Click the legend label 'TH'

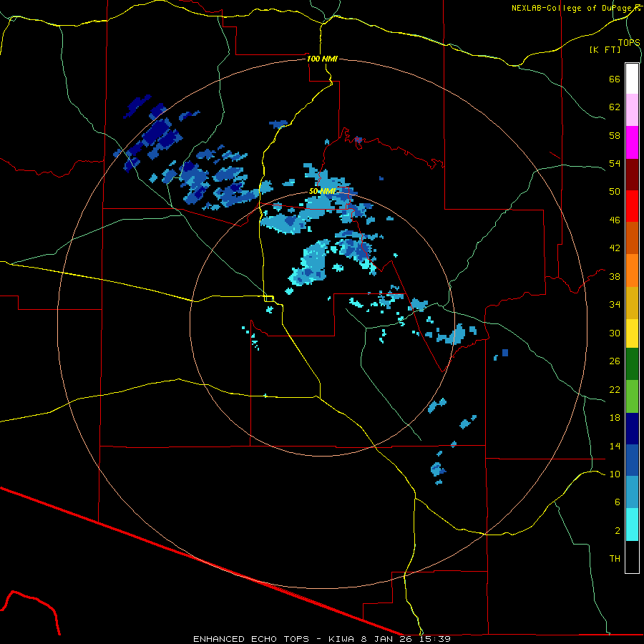click(615, 558)
